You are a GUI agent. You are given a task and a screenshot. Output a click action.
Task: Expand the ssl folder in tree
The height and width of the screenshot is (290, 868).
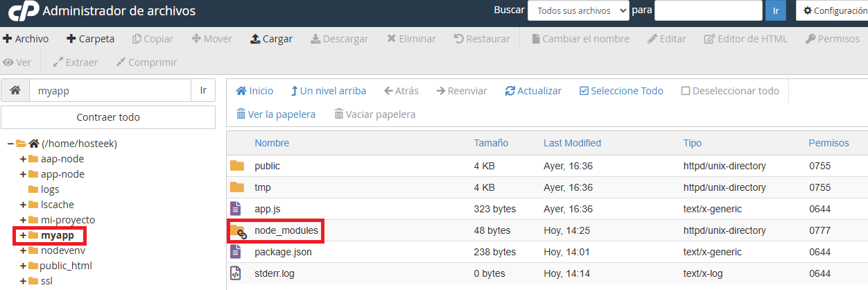[23, 281]
